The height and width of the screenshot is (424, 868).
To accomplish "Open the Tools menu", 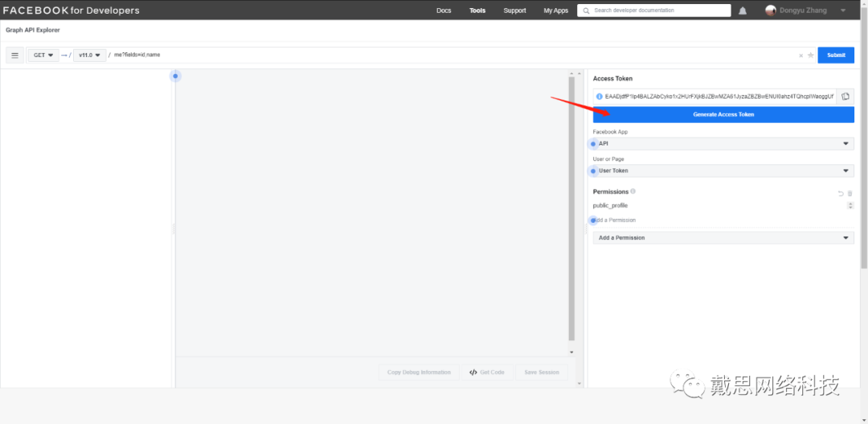I will [477, 10].
